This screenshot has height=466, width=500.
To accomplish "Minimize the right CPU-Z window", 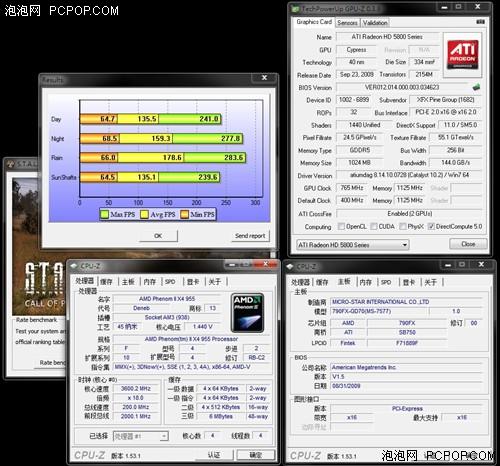I will click(x=448, y=265).
